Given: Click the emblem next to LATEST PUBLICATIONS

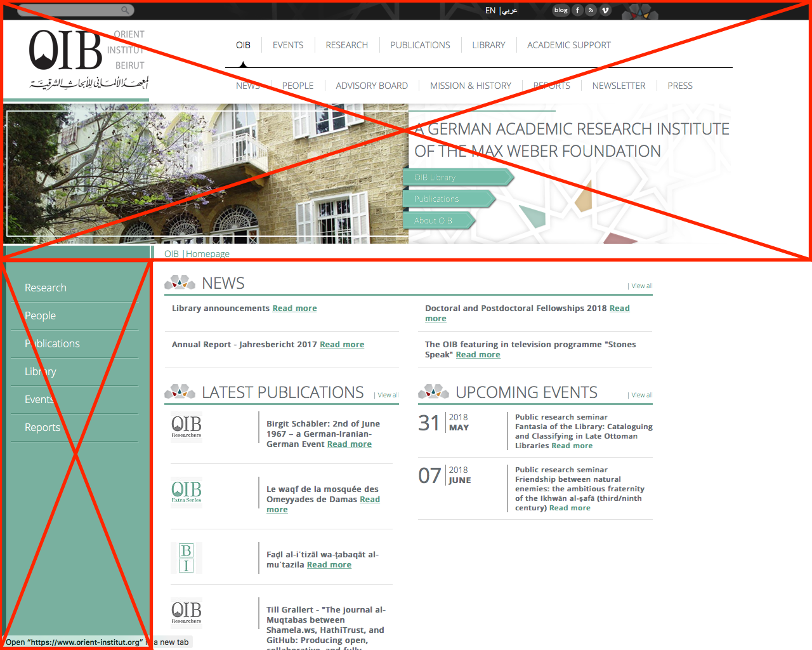Looking at the screenshot, I should (180, 392).
